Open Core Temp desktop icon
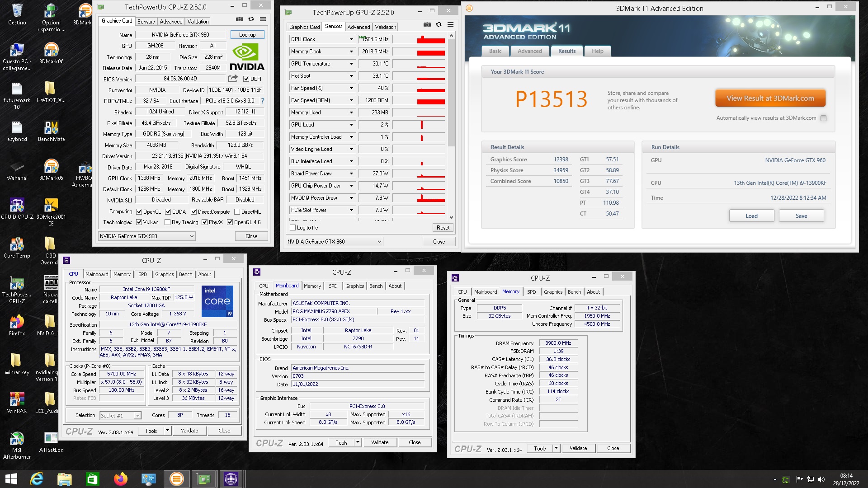This screenshot has width=868, height=488. tap(17, 248)
